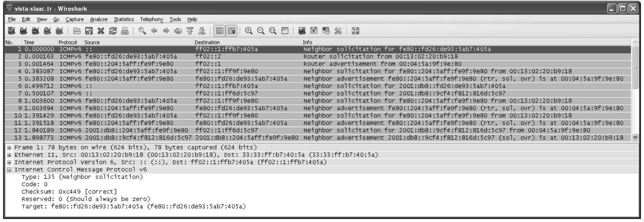Zoom out on packet text

(x=261, y=31)
